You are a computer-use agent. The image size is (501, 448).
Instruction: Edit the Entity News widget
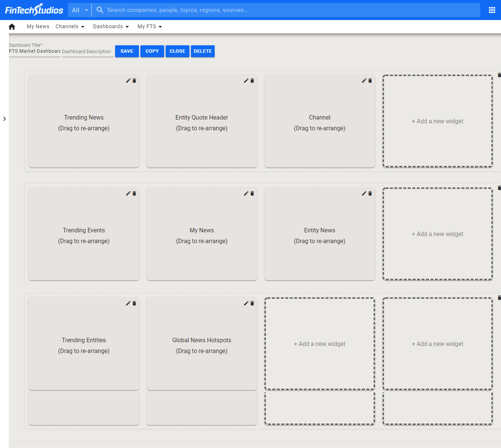pos(364,193)
